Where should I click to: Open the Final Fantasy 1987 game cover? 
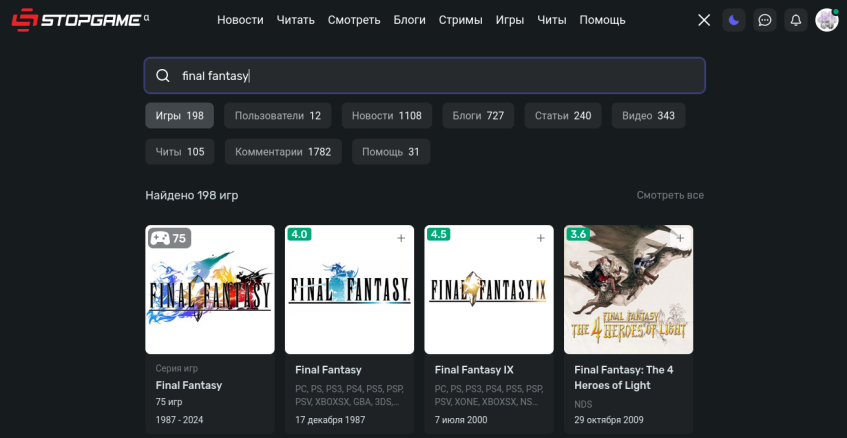[x=349, y=289]
